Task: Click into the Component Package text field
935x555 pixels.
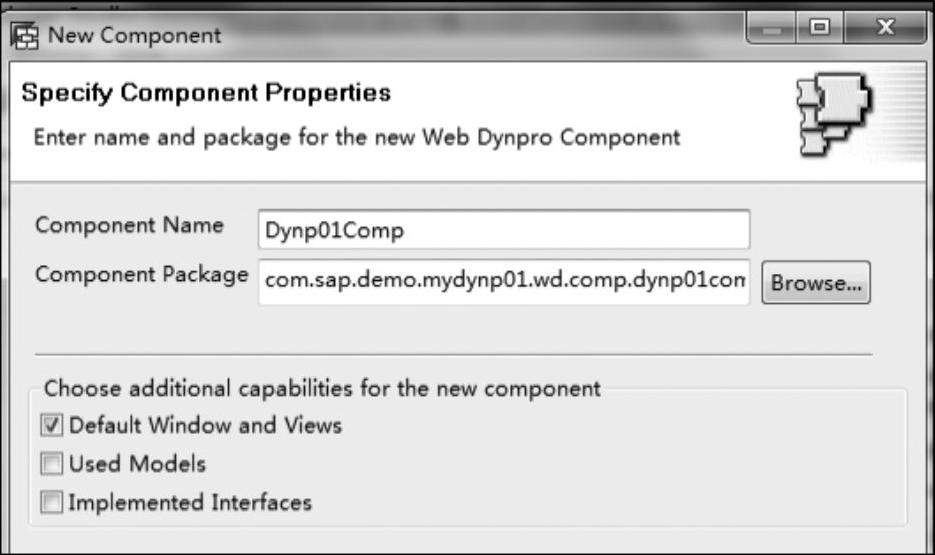Action: tap(503, 282)
